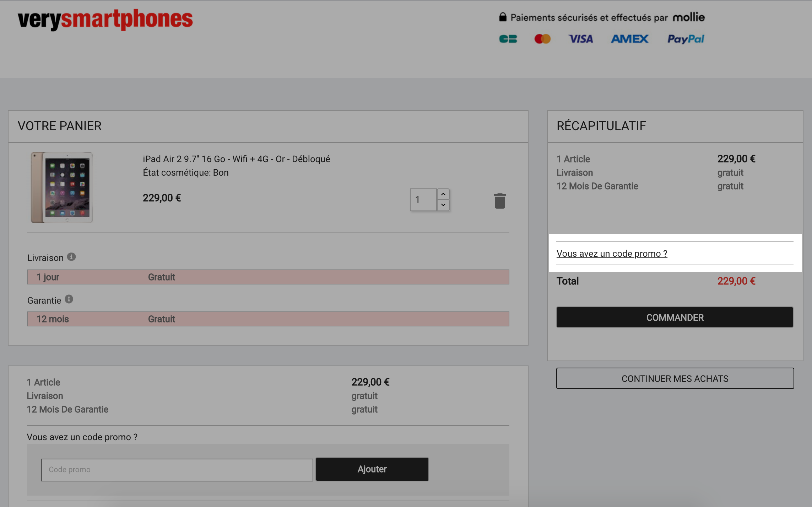812x507 pixels.
Task: Click the AMEX payment logo
Action: [630, 39]
